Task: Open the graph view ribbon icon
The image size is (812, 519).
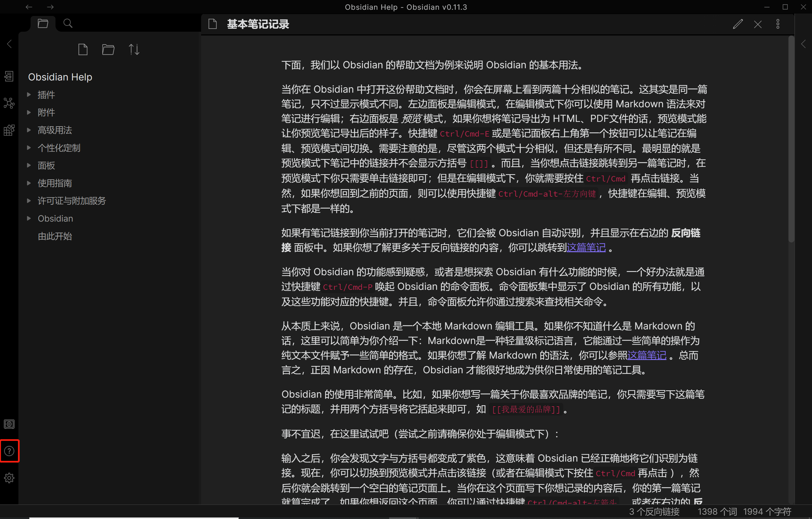Action: point(9,103)
